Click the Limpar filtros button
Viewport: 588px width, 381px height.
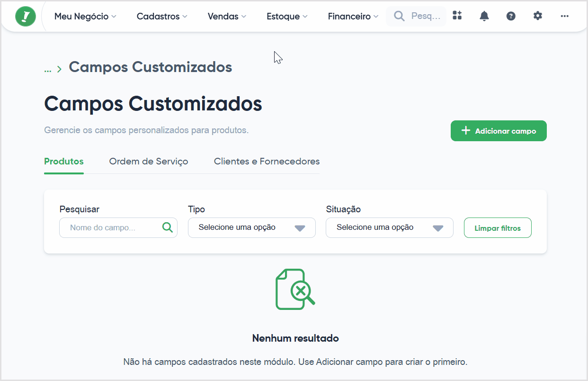(x=498, y=228)
